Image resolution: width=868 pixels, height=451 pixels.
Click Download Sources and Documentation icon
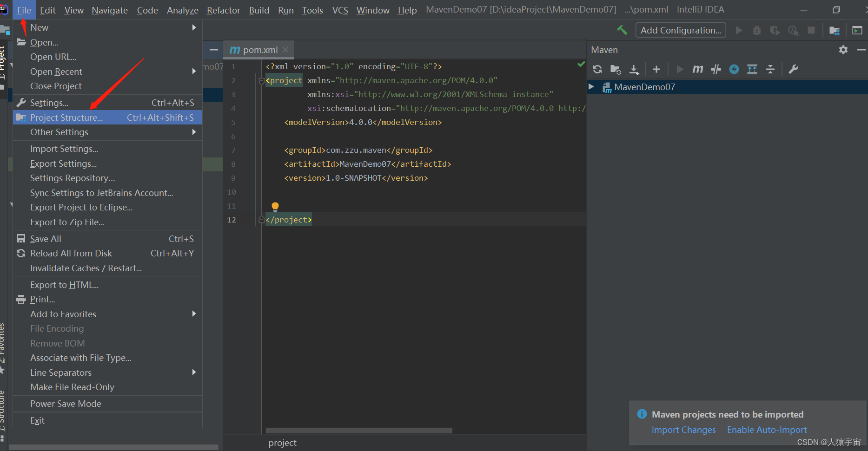coord(634,69)
